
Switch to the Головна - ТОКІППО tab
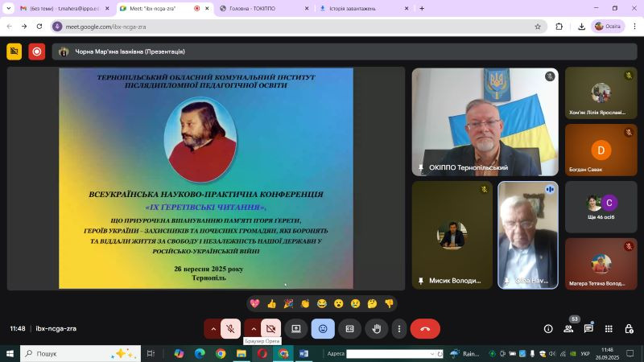pyautogui.click(x=262, y=8)
